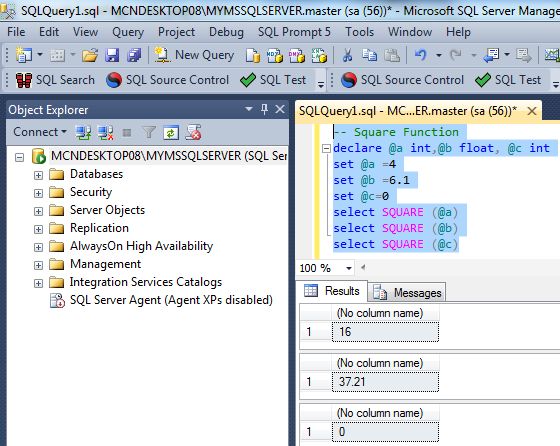Expand the Databases folder
This screenshot has height=446, width=560.
pyautogui.click(x=38, y=175)
